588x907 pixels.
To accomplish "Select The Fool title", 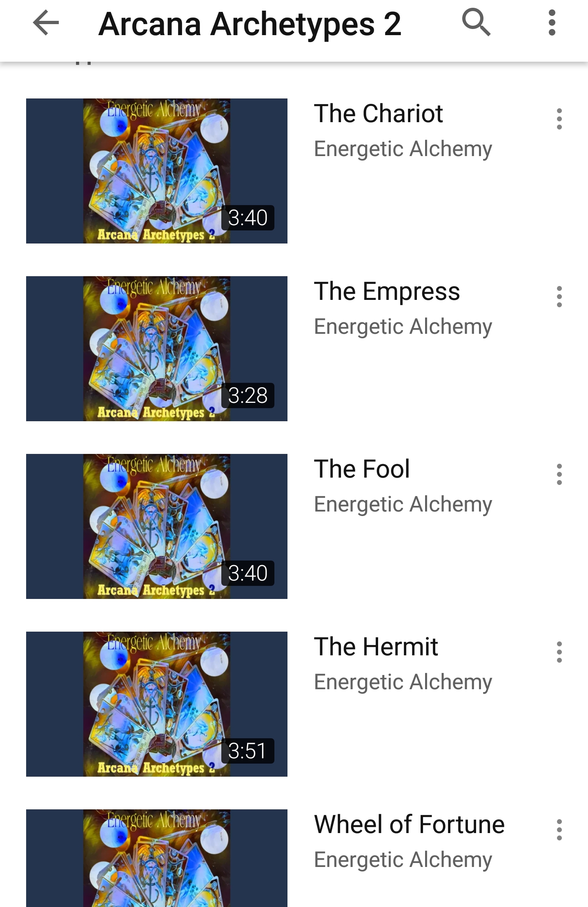I will (x=362, y=469).
